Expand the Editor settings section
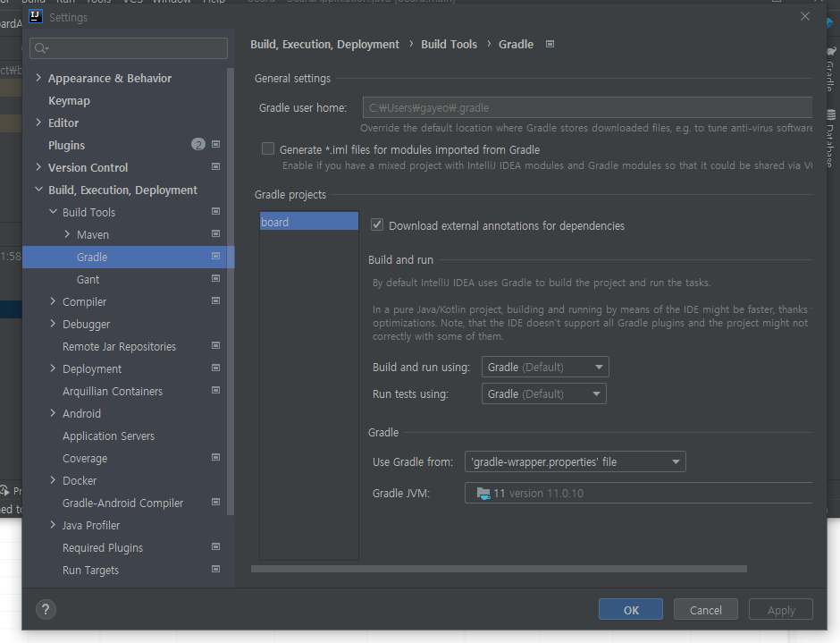This screenshot has height=643, width=840. 38,123
